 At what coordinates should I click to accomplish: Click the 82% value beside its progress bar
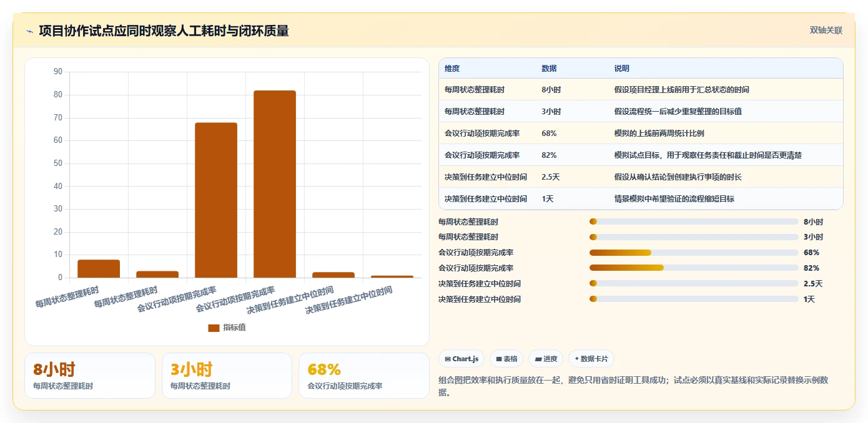[812, 268]
